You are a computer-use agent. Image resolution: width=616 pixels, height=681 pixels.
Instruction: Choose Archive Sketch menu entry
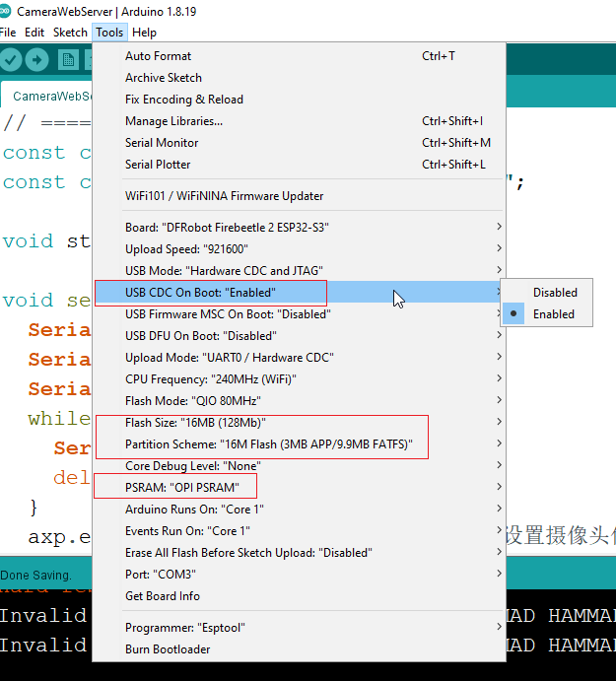(299, 78)
